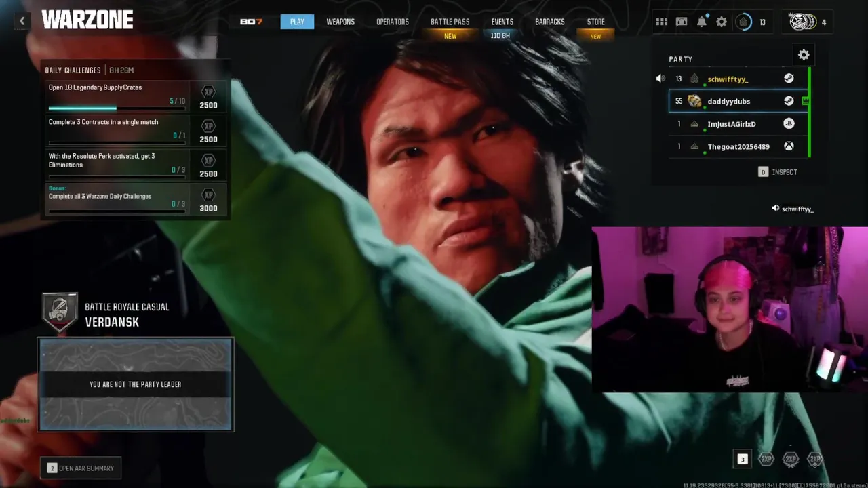Open the BATTLE PASS tab

pos(450,22)
